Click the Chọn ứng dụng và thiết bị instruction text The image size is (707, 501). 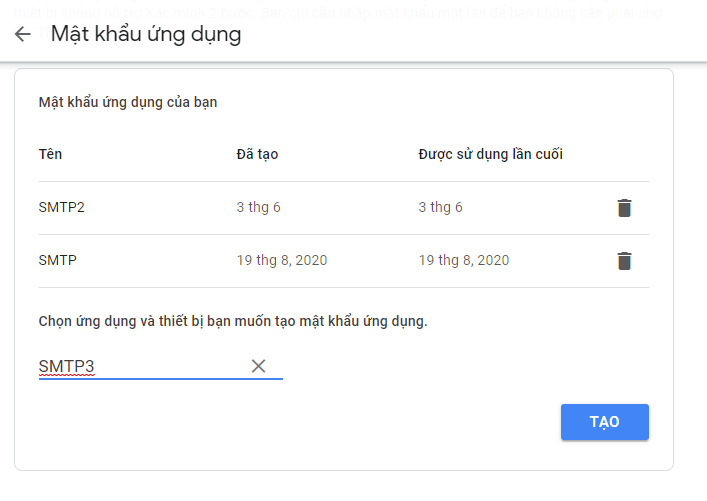click(233, 321)
